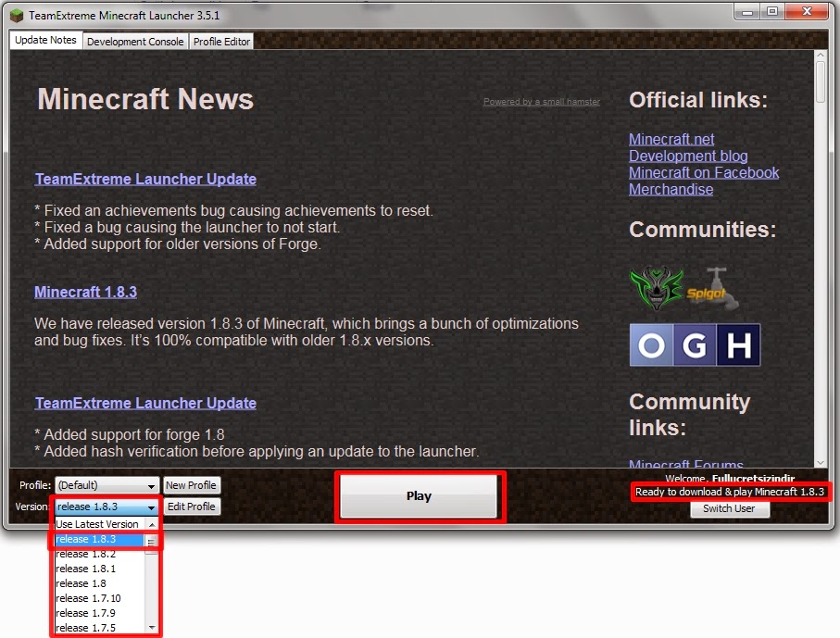Click the news pane scroll down arrow

pos(821,463)
